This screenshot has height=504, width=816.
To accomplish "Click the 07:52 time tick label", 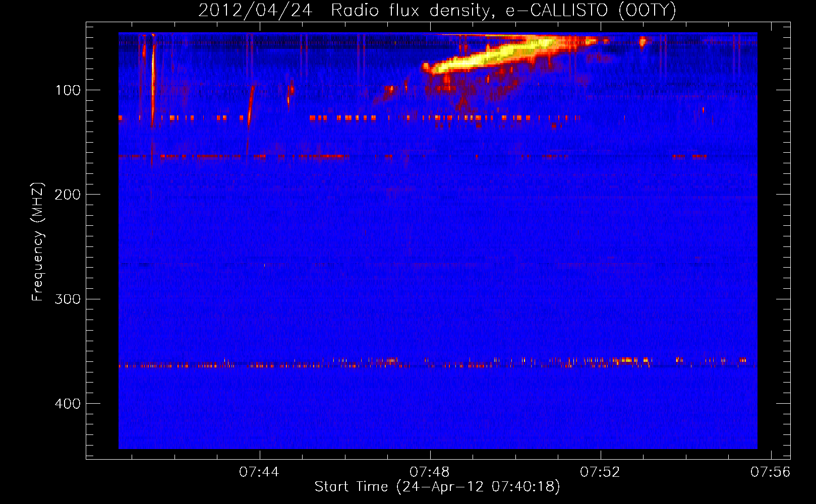I will 600,472.
